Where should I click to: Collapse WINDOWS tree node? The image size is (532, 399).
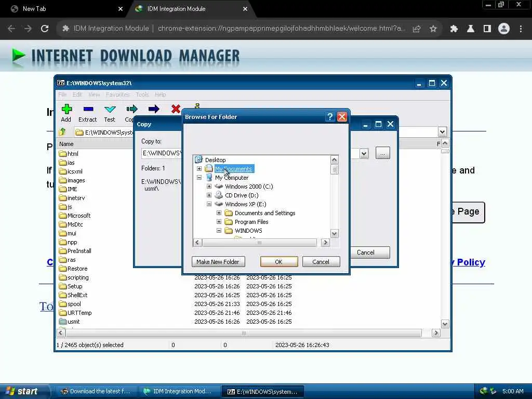point(219,230)
